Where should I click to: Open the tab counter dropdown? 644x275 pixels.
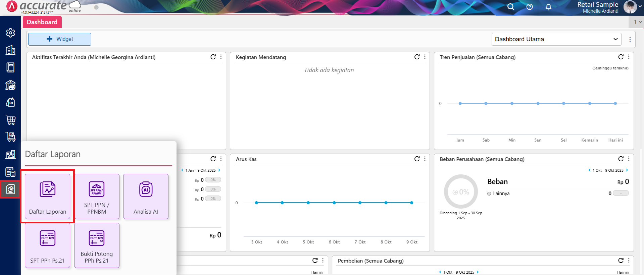tap(637, 22)
